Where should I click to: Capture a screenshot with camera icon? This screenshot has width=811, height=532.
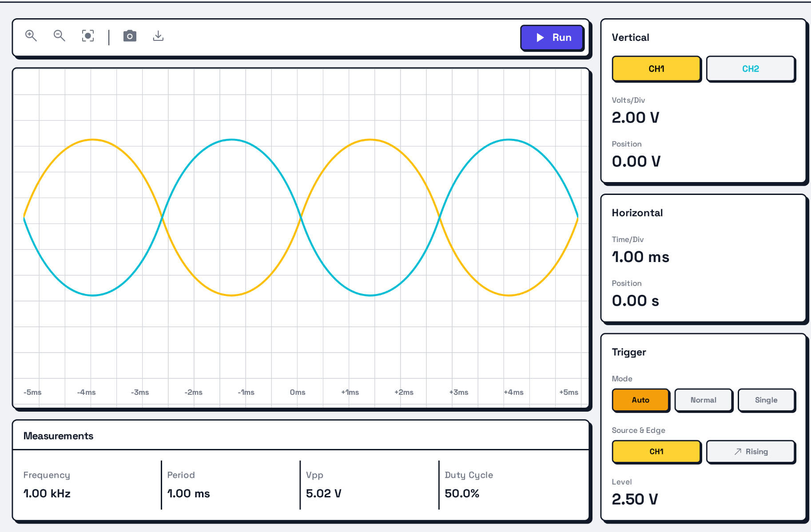130,36
